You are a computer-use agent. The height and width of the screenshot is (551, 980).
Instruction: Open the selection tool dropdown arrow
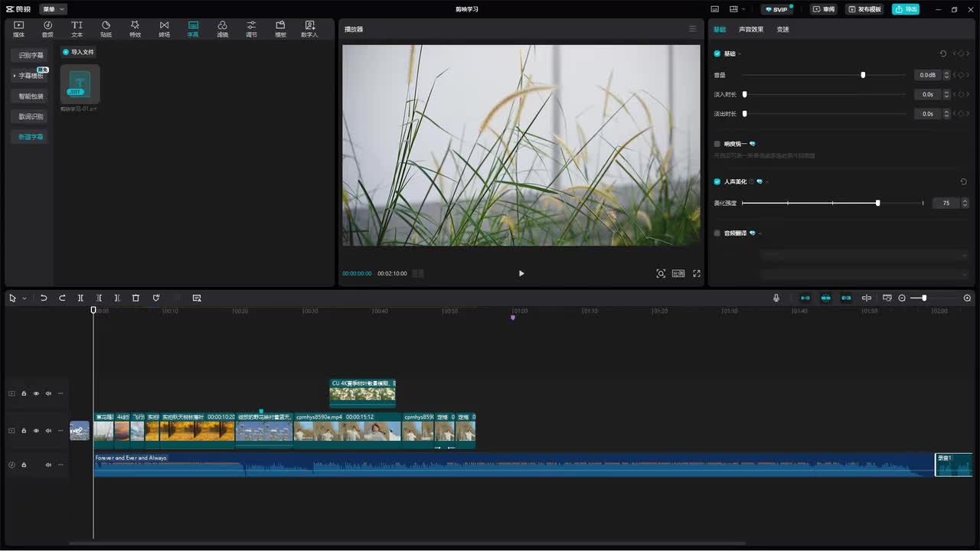coord(24,298)
